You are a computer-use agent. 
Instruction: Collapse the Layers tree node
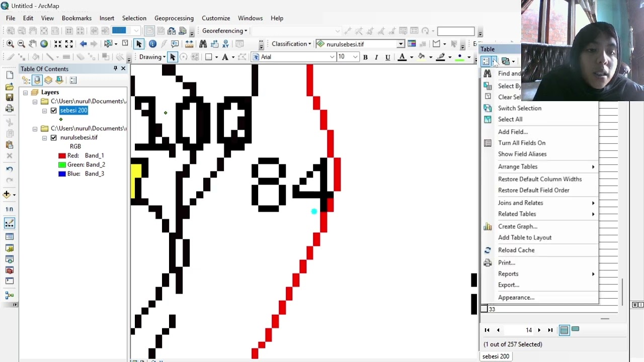(25, 93)
